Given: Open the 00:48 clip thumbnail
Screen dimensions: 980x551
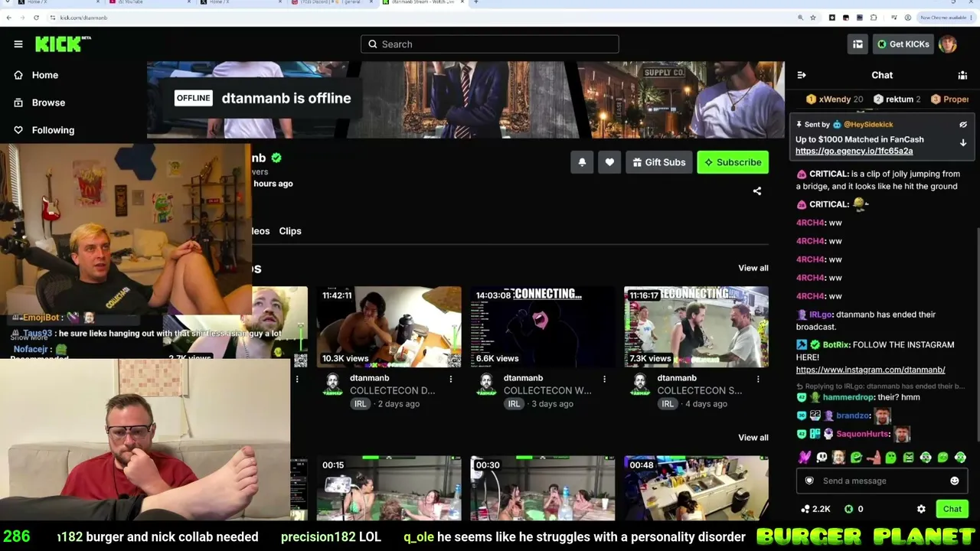Looking at the screenshot, I should pyautogui.click(x=696, y=488).
